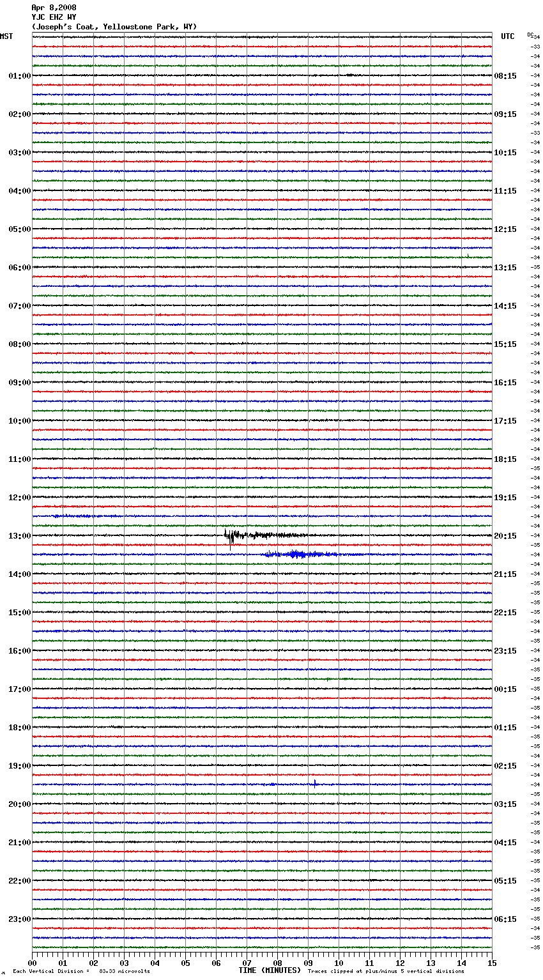Select the '21:00' MST hour label
543x980 pixels.
coord(20,843)
